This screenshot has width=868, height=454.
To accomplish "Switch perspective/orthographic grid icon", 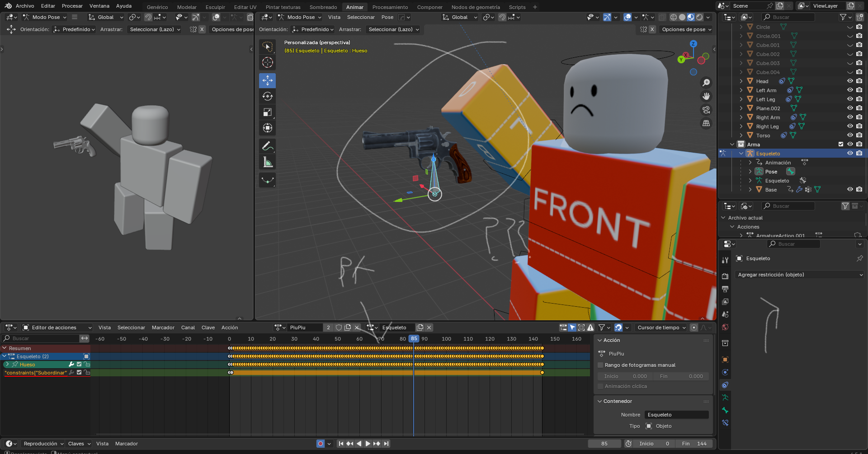I will [x=706, y=123].
